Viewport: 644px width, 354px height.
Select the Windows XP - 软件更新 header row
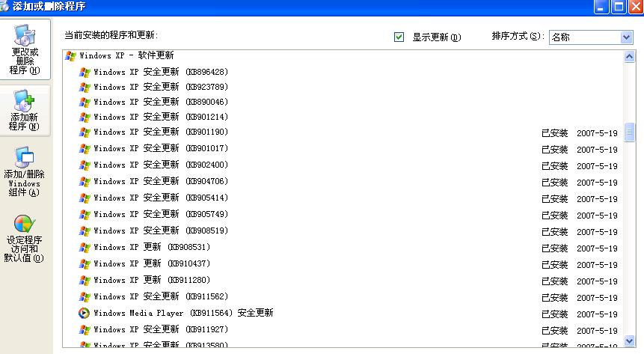(x=126, y=55)
